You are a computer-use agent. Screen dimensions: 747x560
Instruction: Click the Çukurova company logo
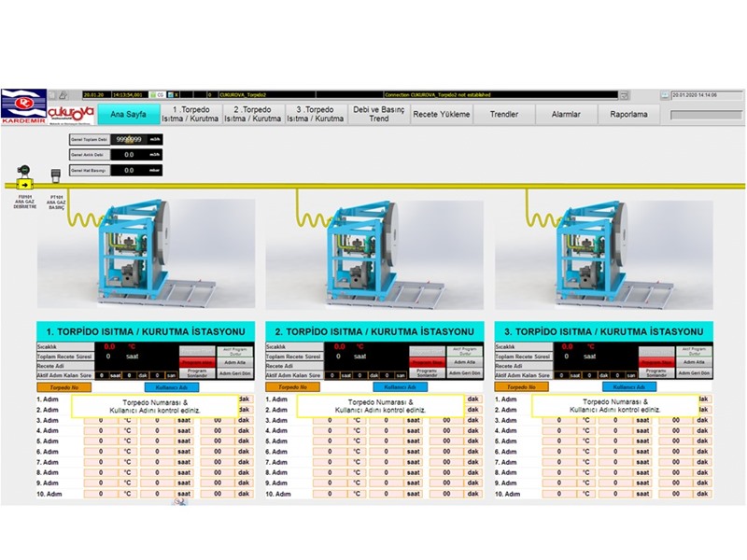pyautogui.click(x=71, y=115)
